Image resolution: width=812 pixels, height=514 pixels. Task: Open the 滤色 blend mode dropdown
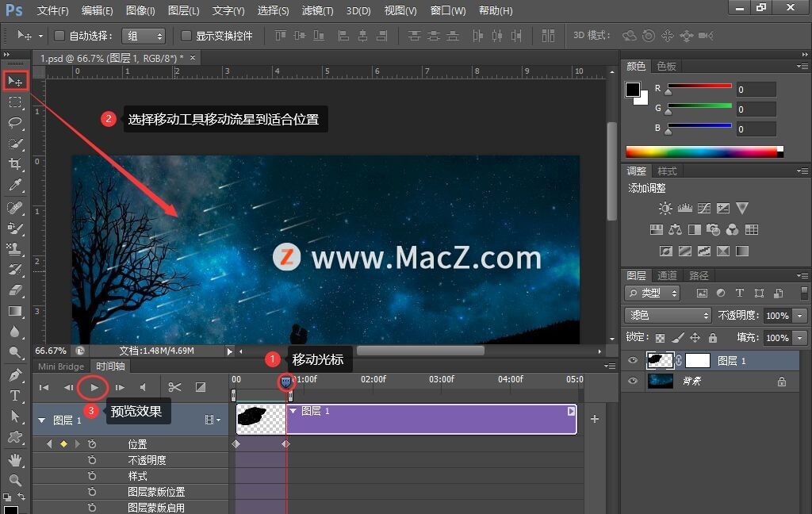pos(668,315)
